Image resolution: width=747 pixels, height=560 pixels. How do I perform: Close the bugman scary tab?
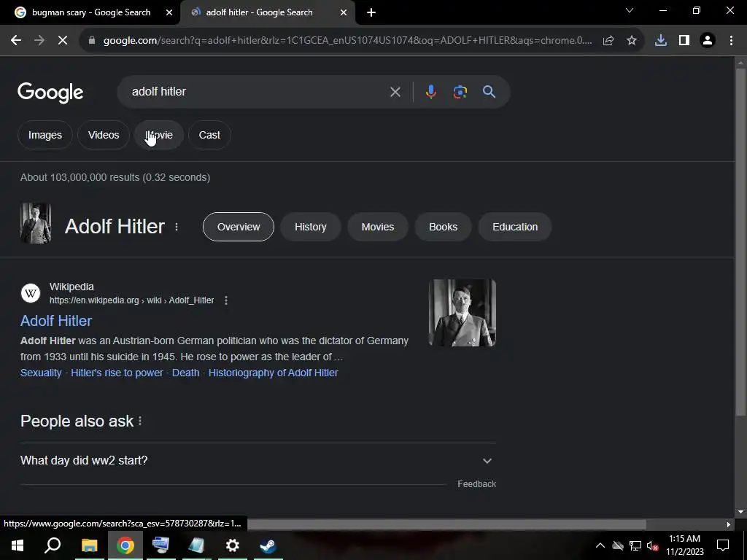tap(169, 13)
